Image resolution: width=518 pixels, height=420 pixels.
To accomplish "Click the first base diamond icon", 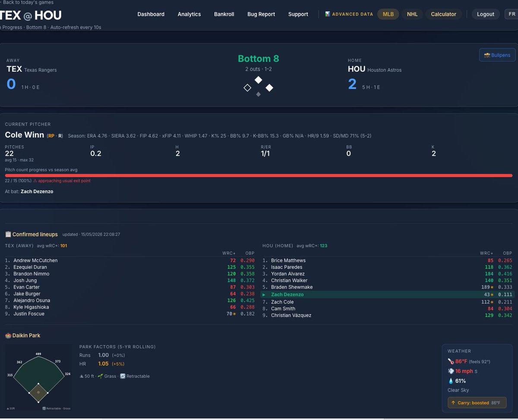I will click(x=269, y=88).
